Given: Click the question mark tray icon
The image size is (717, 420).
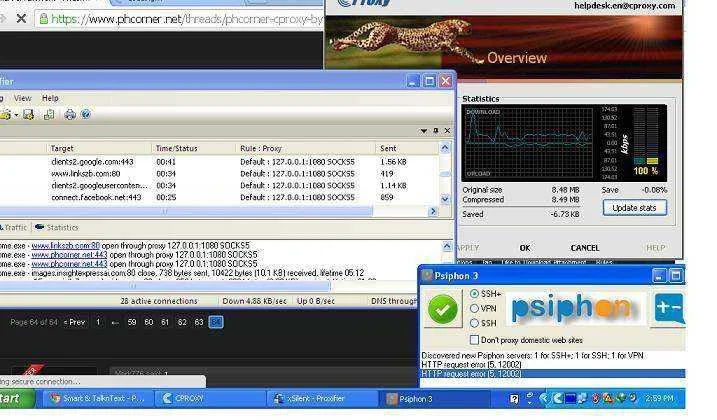Looking at the screenshot, I should point(514,399).
